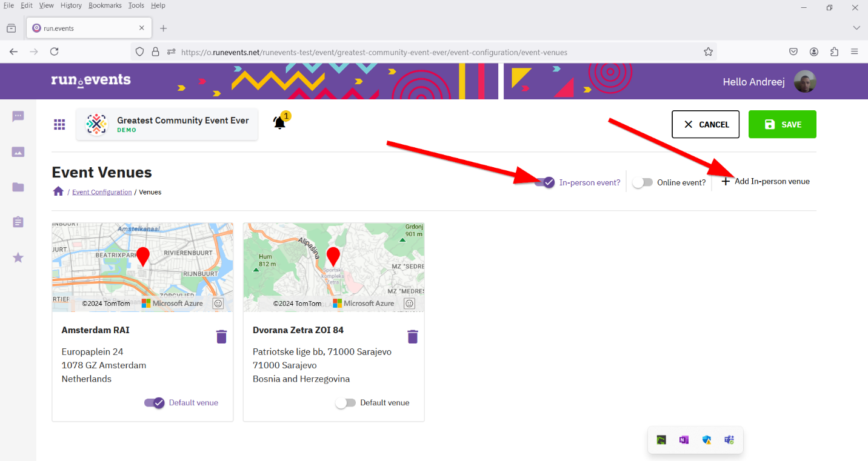Image resolution: width=868 pixels, height=461 pixels.
Task: Focus the browser address bar URL
Action: click(374, 52)
